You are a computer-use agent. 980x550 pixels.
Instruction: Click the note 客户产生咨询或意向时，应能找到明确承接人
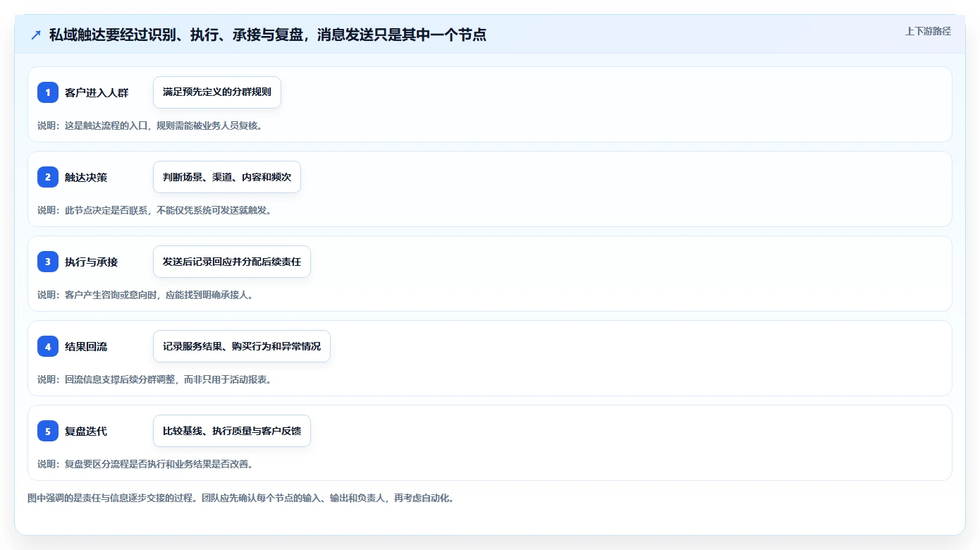[x=145, y=295]
